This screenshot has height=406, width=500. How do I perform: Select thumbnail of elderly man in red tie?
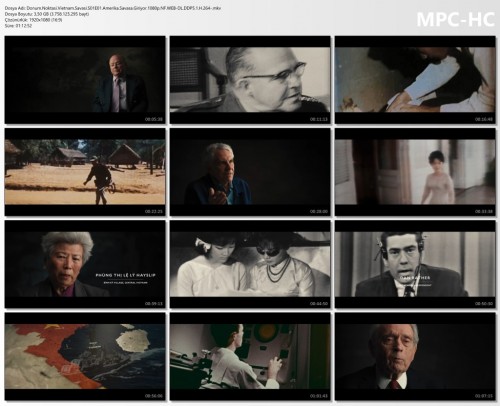415,356
